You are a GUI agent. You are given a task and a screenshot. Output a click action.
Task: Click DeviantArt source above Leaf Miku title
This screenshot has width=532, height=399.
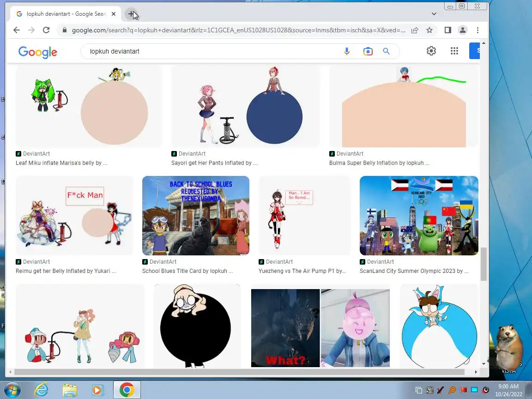coord(33,154)
